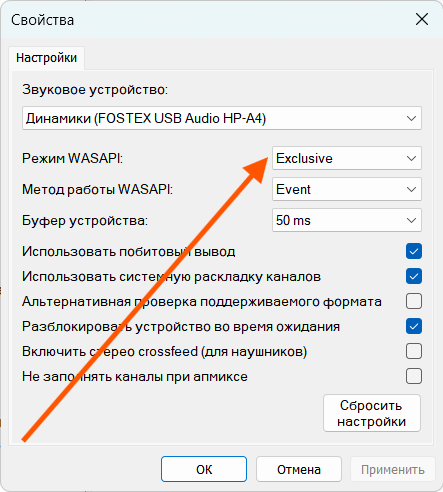Enable Альтернативная проверка поддерживаемого формата checkbox

click(414, 301)
